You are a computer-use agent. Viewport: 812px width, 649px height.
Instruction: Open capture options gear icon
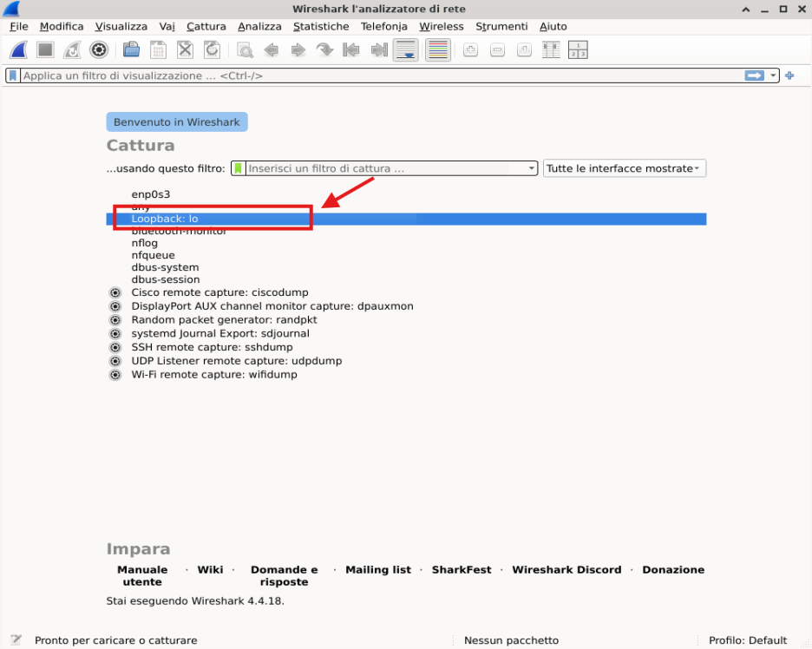pos(99,50)
